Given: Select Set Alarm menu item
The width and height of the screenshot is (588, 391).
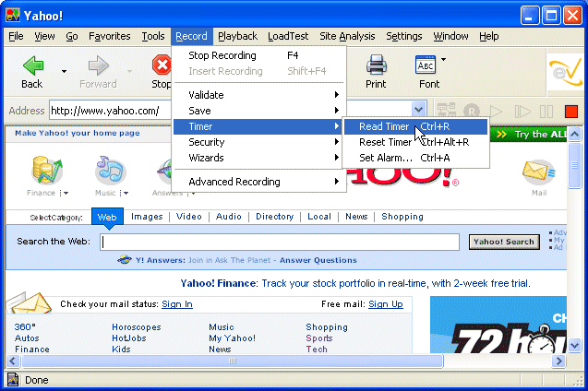Looking at the screenshot, I should (415, 158).
